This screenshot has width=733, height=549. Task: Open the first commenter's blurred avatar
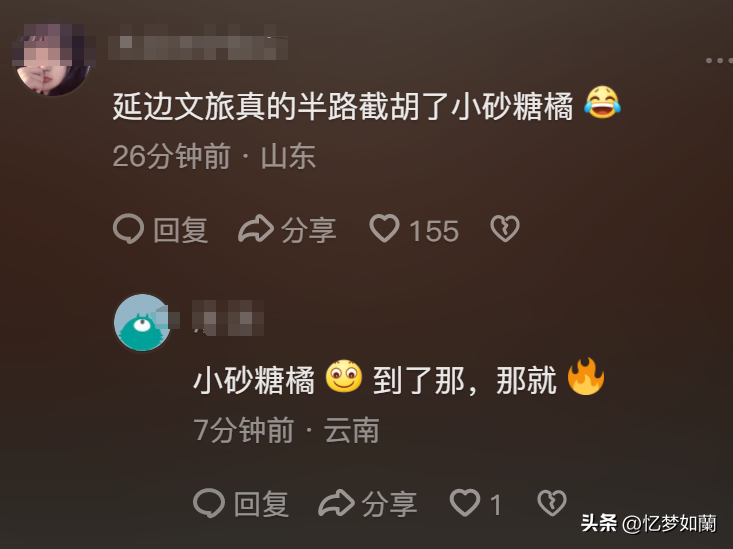[x=53, y=59]
